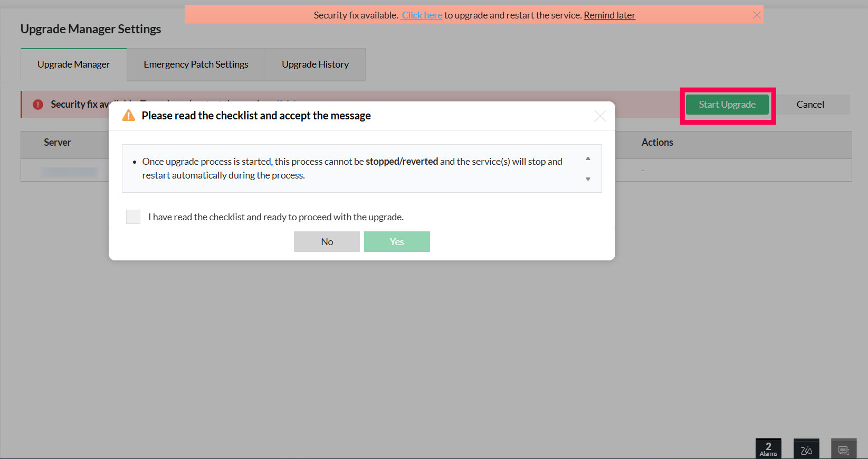Click Yes to proceed with upgrade
The width and height of the screenshot is (868, 459).
pyautogui.click(x=397, y=241)
